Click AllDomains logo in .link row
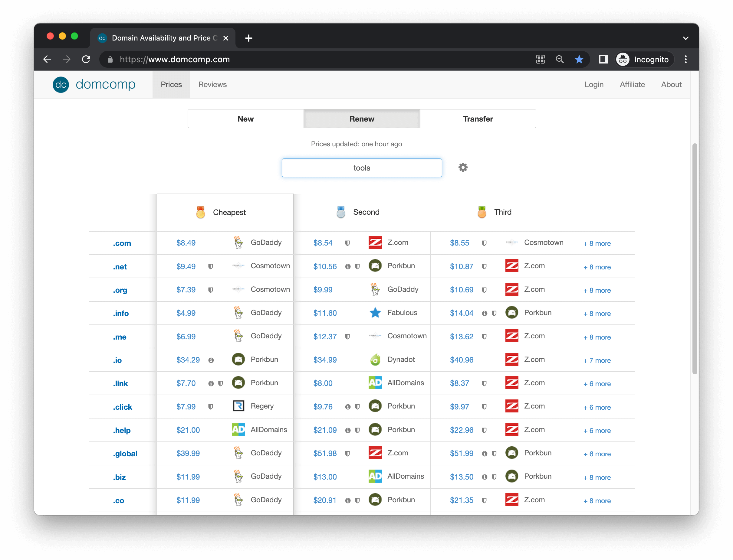The image size is (733, 560). point(375,383)
